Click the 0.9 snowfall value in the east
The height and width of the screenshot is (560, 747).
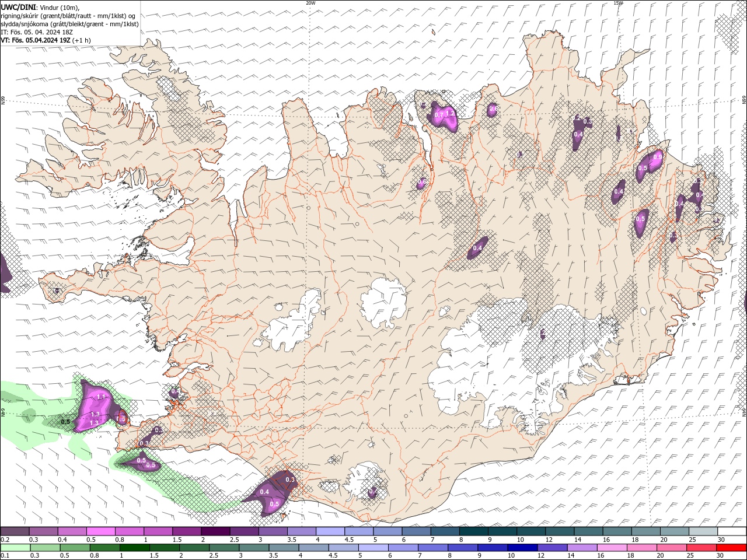click(658, 156)
